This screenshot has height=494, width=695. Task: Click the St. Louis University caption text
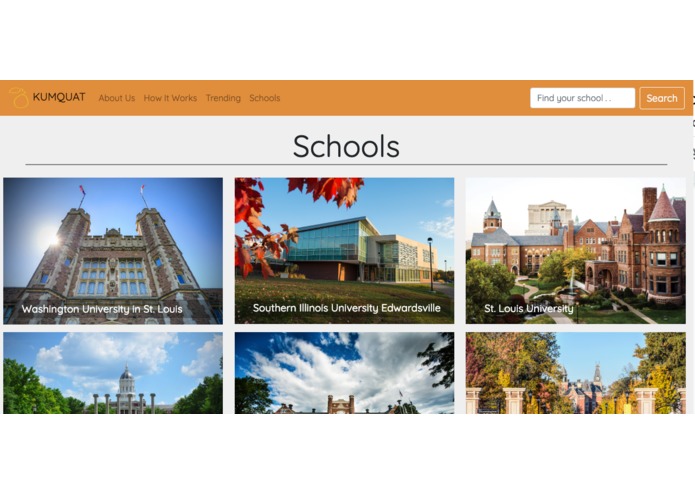tap(529, 308)
